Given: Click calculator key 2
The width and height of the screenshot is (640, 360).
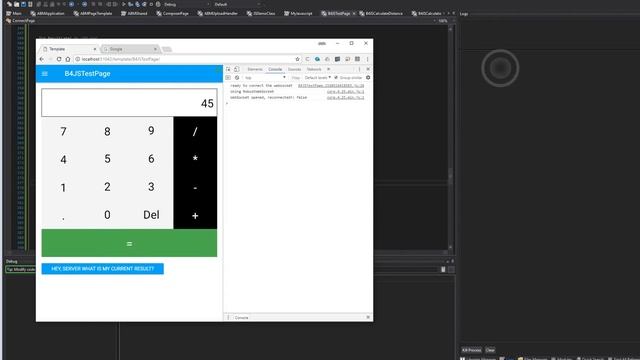Looking at the screenshot, I should 107,187.
